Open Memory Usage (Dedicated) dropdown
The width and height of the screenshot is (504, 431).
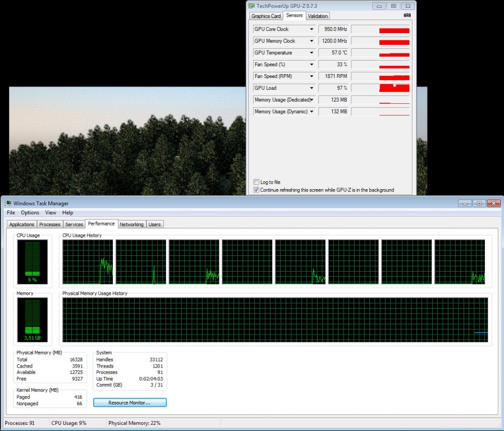point(312,100)
